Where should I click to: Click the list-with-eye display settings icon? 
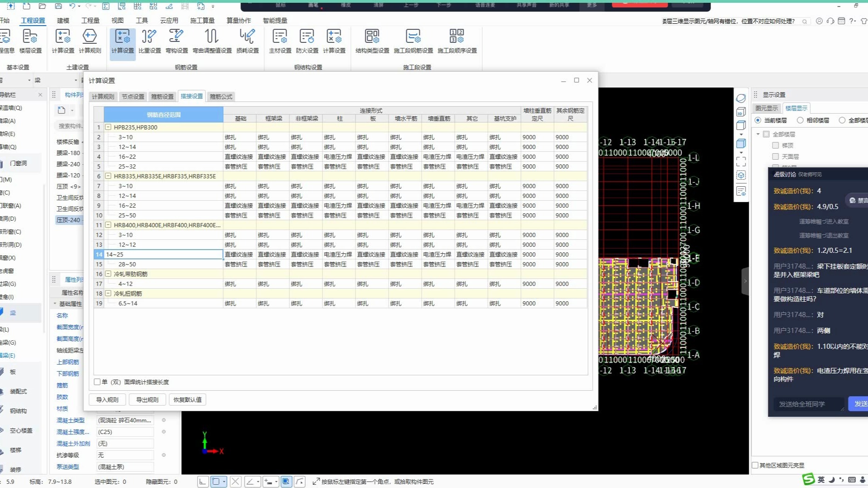[741, 191]
